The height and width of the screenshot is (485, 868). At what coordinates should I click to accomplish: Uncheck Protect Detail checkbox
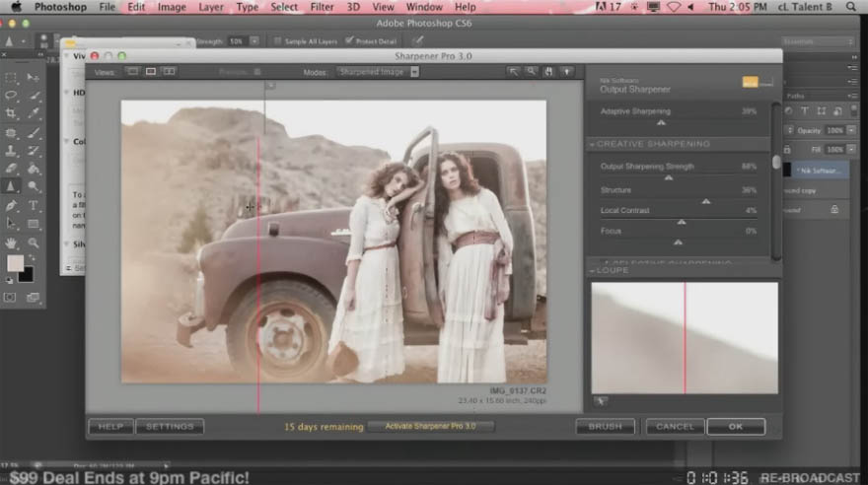(x=349, y=41)
